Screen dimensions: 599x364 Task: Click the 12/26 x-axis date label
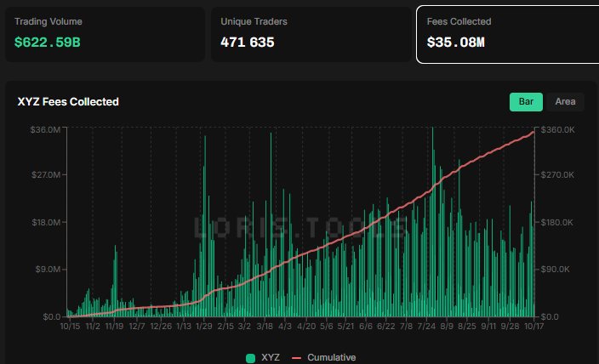coord(161,327)
